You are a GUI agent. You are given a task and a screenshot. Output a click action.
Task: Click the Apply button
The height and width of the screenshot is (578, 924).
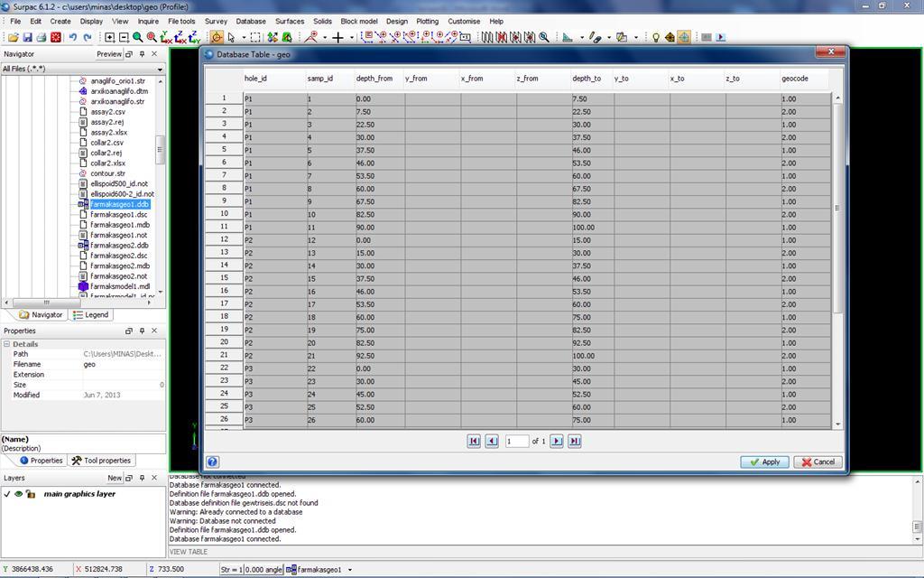tap(764, 461)
